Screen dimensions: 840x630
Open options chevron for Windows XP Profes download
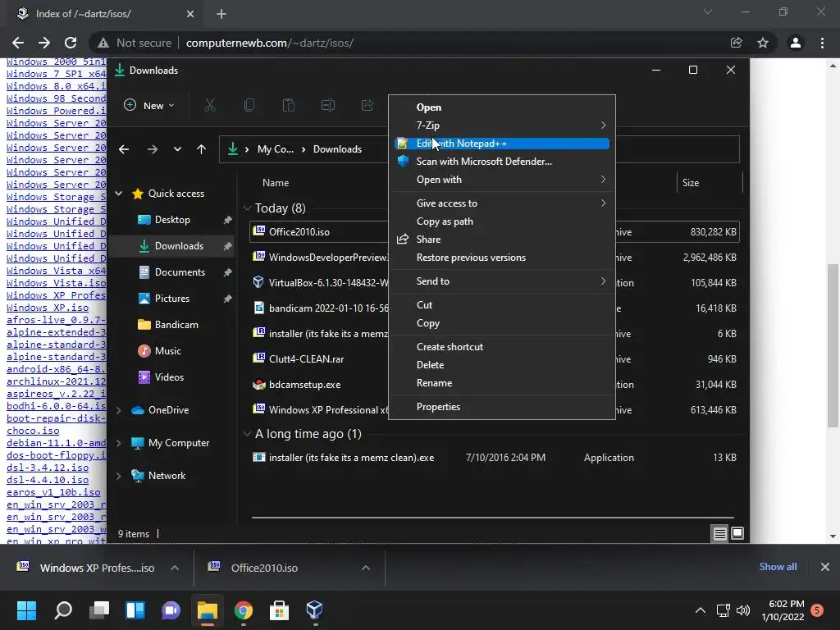point(175,568)
